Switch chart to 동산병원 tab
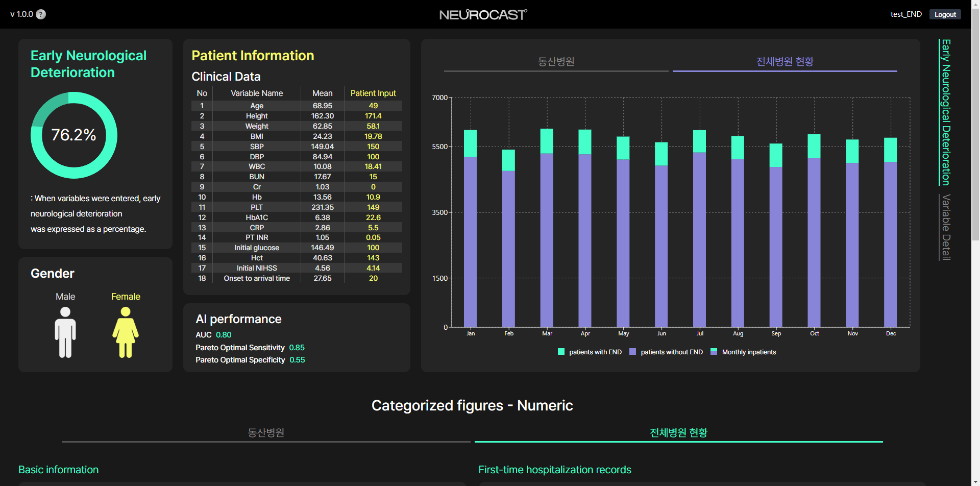Screen dimensions: 980x486 point(556,62)
